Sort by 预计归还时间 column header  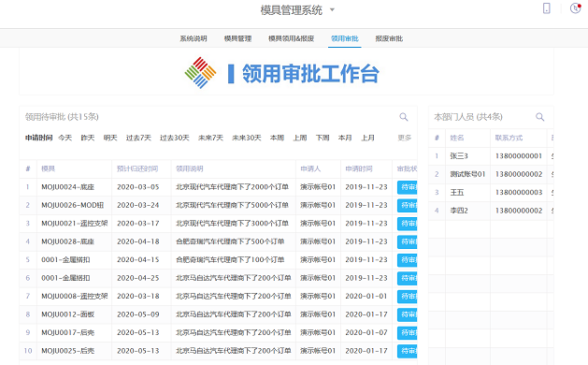click(x=137, y=168)
